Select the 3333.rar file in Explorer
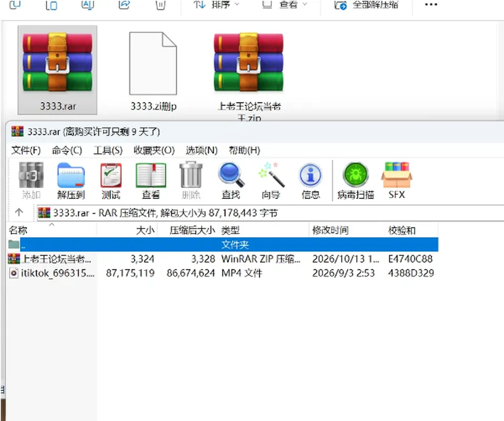The image size is (504, 421). point(58,70)
